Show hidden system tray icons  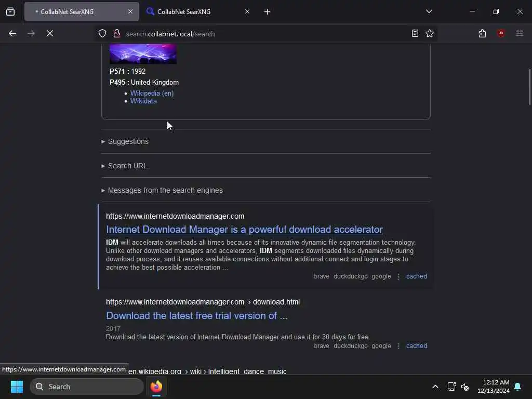point(435,387)
